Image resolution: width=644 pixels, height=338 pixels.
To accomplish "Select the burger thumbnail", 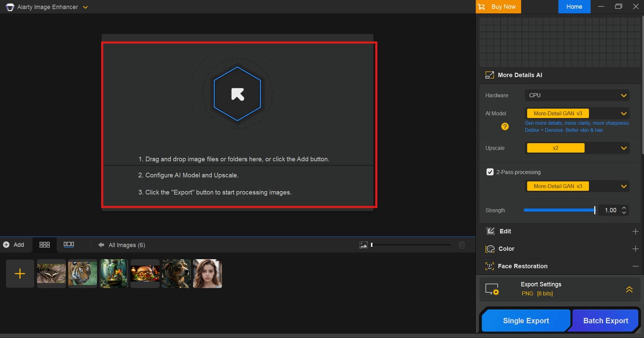I will point(145,274).
